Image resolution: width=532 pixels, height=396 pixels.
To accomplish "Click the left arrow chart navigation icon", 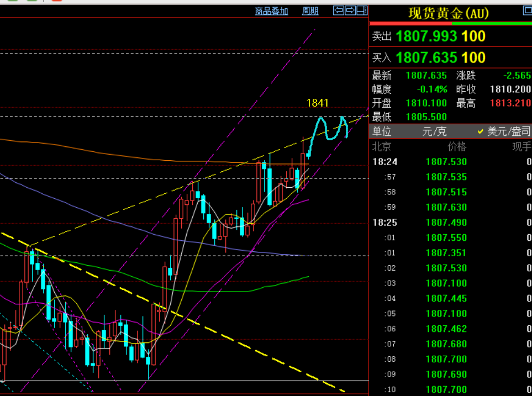I will pyautogui.click(x=339, y=10).
